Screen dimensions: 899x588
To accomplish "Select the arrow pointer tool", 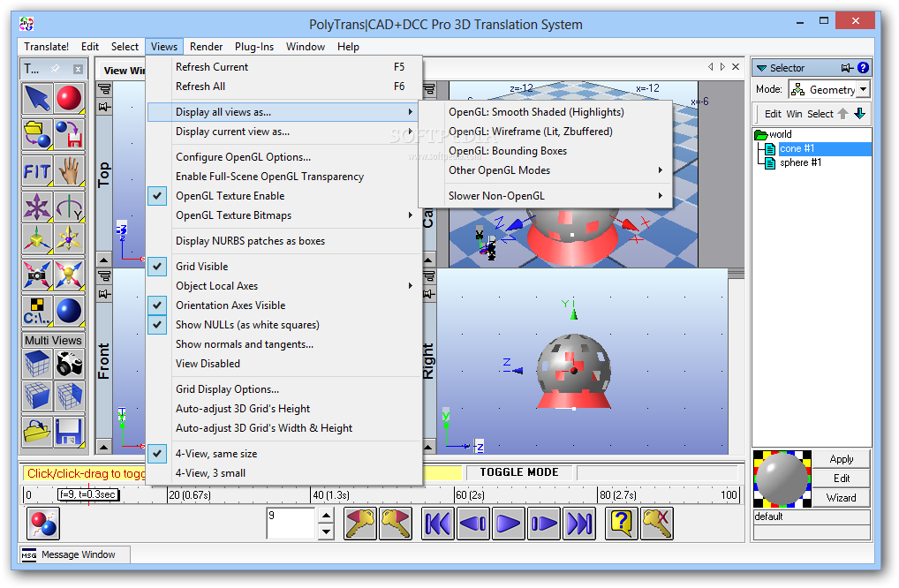I will click(x=37, y=98).
